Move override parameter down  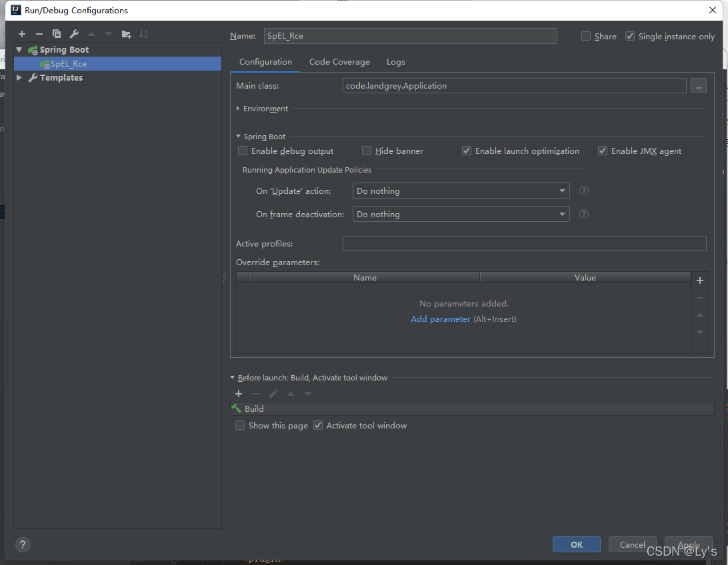(x=700, y=332)
